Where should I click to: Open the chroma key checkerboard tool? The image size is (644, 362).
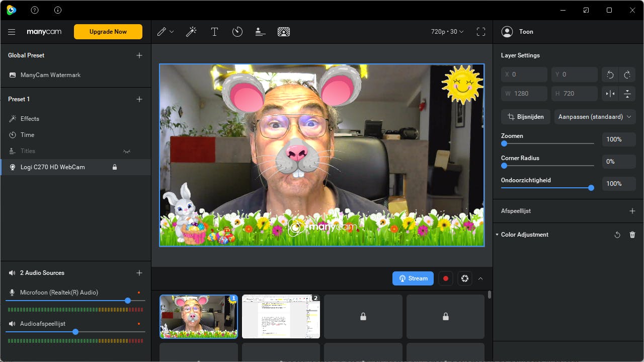click(284, 32)
